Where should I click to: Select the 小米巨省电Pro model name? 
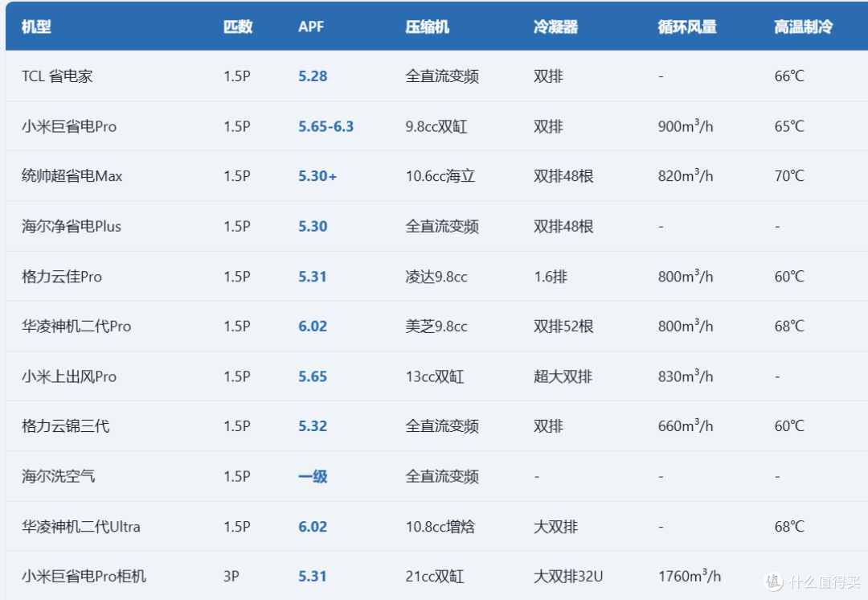point(69,126)
